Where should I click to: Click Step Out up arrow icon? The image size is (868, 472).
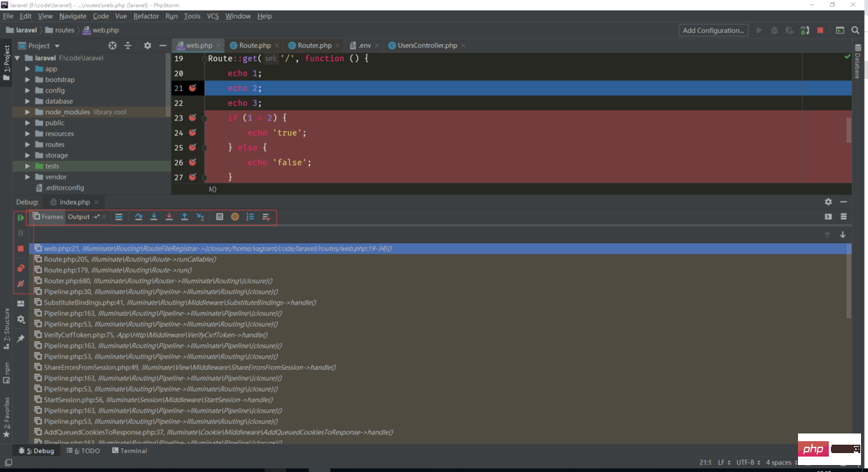(185, 217)
